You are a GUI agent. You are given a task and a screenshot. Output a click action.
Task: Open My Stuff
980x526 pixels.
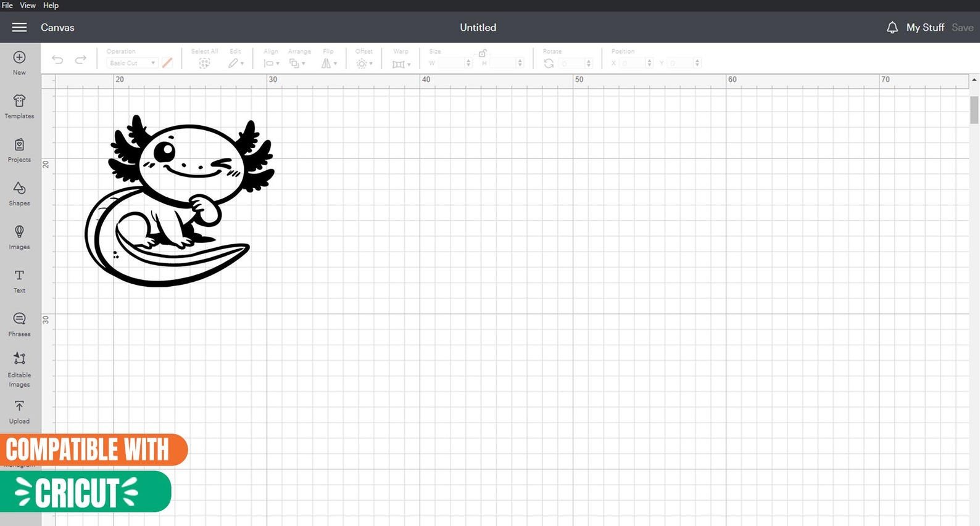pyautogui.click(x=925, y=27)
